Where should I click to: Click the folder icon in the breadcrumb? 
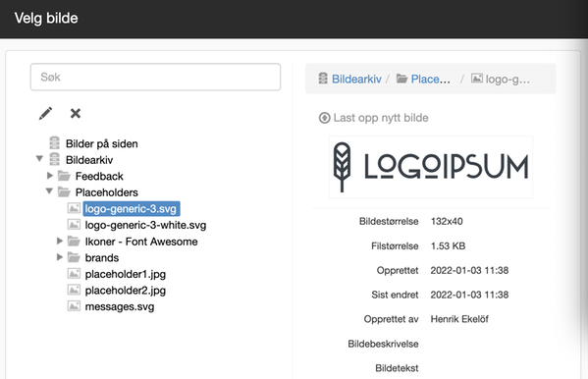pyautogui.click(x=402, y=79)
